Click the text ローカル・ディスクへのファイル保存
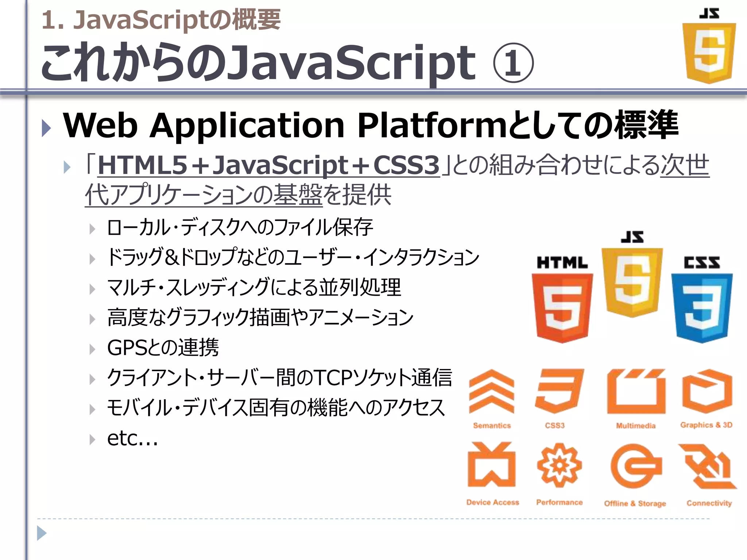The image size is (747, 560). [x=240, y=227]
